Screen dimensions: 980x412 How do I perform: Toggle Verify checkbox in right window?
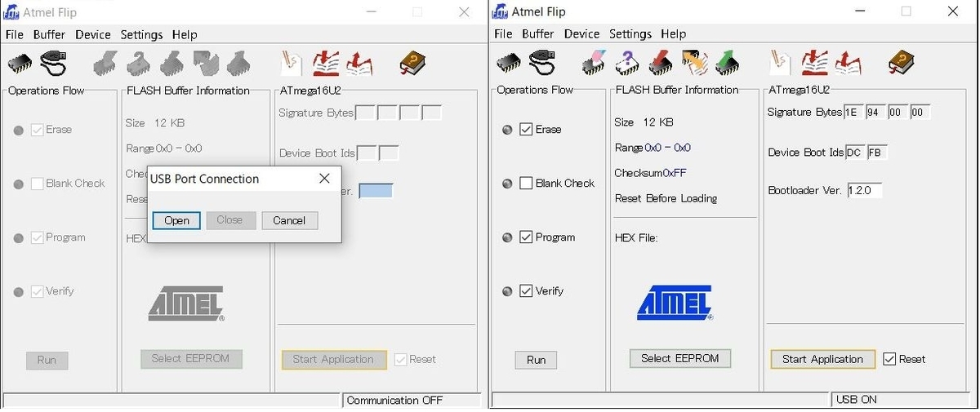526,290
